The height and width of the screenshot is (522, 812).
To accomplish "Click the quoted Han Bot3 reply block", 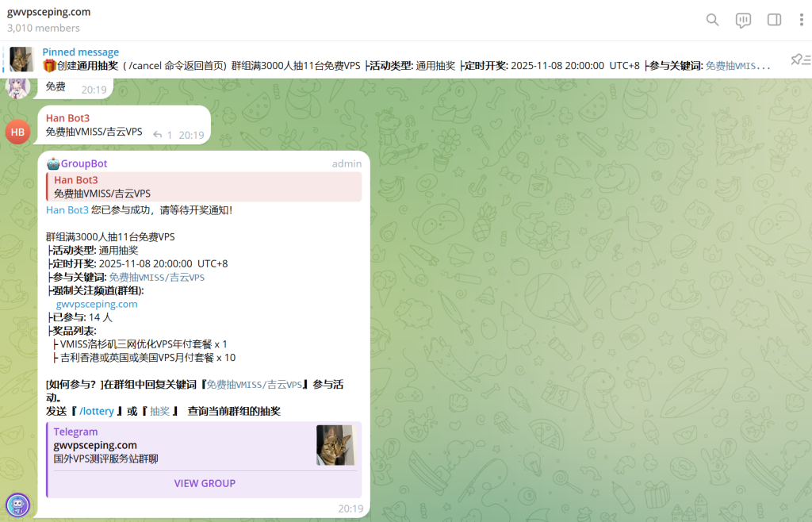I will pos(202,186).
